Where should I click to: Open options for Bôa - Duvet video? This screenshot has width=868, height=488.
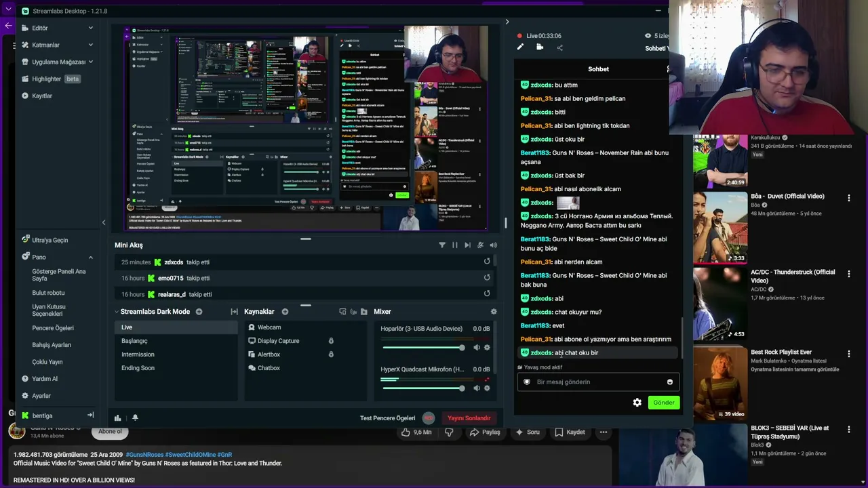pyautogui.click(x=848, y=198)
